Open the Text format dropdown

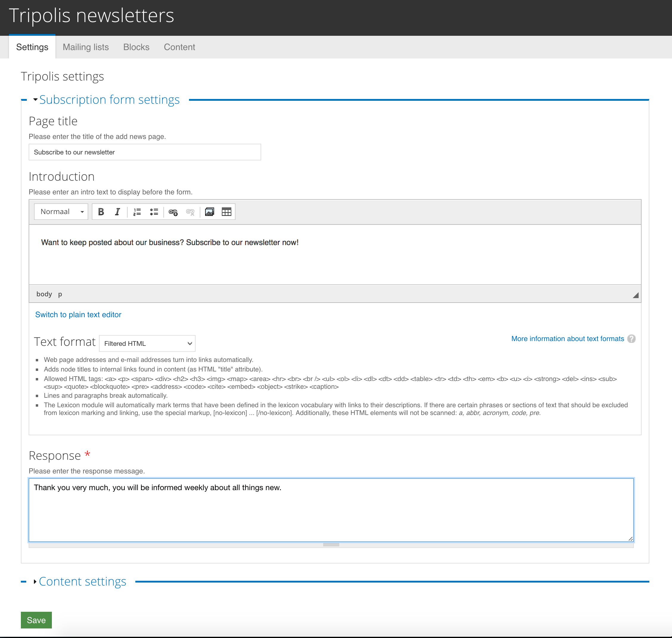147,343
